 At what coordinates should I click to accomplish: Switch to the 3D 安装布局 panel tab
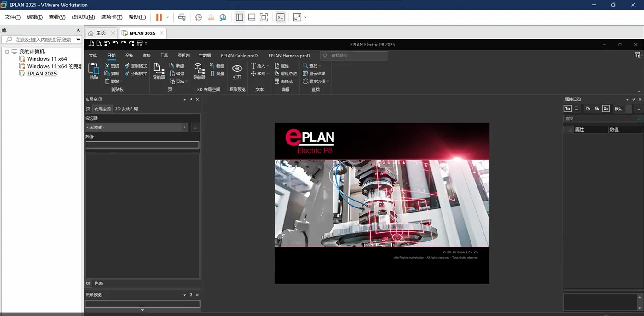(126, 109)
